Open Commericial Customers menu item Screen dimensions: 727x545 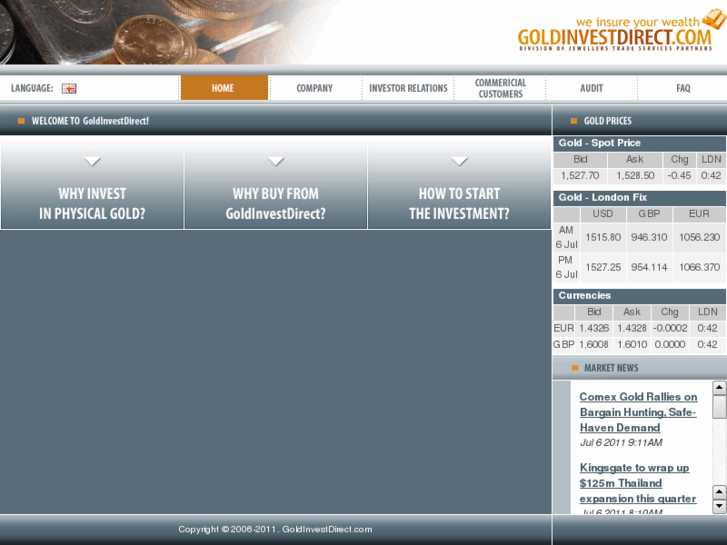click(x=500, y=88)
